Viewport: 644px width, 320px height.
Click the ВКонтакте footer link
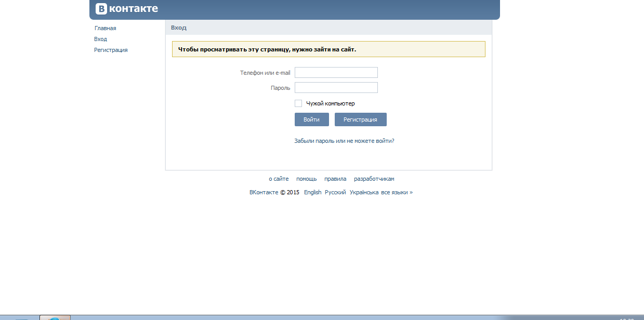click(264, 192)
